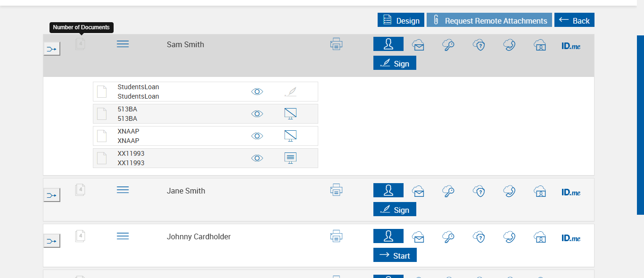Select ID.me verification for Jane Smith
This screenshot has height=278, width=644.
[571, 192]
